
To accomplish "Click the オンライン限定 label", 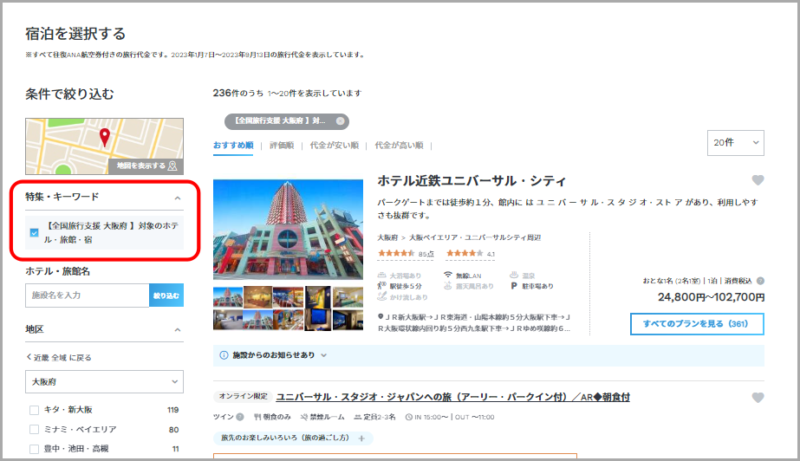I will (x=243, y=396).
